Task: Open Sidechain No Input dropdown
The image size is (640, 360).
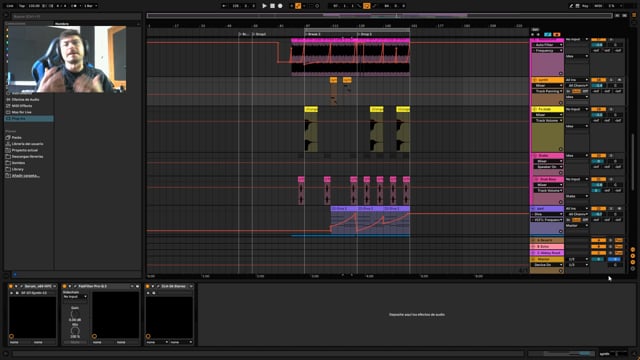Action: click(75, 297)
